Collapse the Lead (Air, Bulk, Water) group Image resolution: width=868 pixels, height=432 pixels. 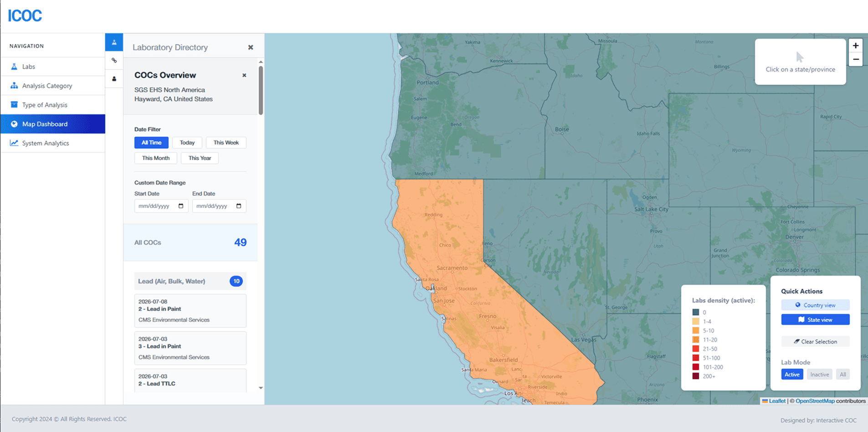[x=190, y=281]
